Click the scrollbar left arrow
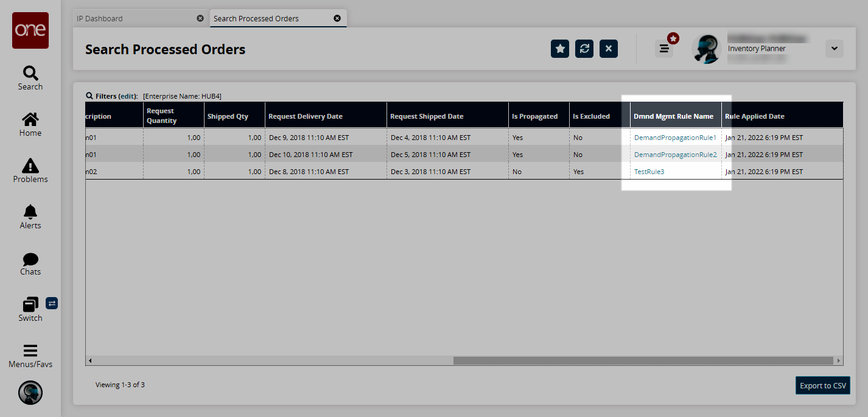The width and height of the screenshot is (868, 417). [90, 361]
